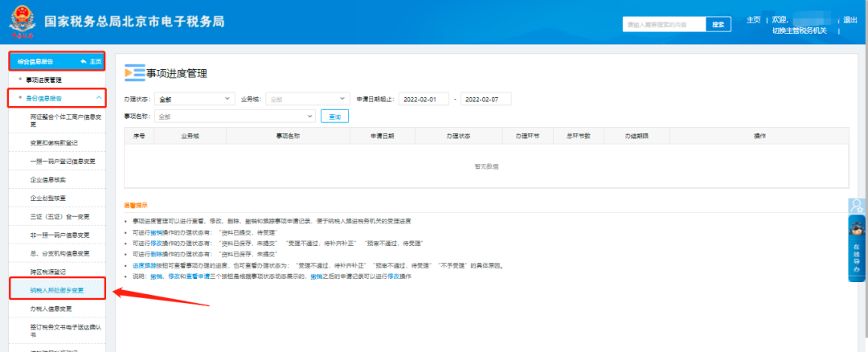
Task: Open 纳税人所处街乡变更 menu item
Action: tap(57, 290)
